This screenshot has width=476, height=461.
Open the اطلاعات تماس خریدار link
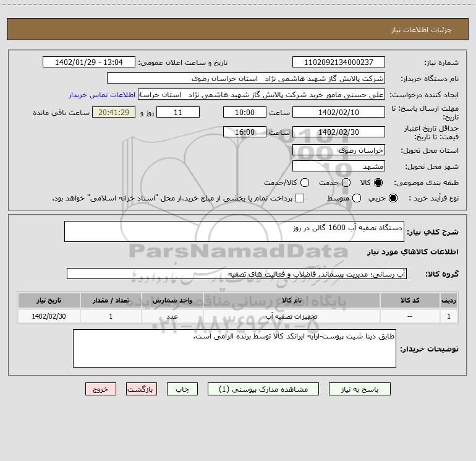coord(102,95)
